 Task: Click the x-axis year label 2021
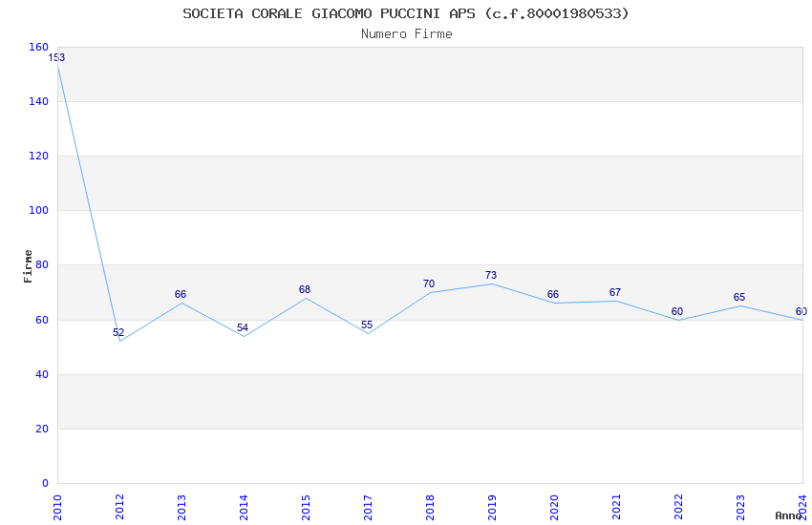tap(617, 507)
